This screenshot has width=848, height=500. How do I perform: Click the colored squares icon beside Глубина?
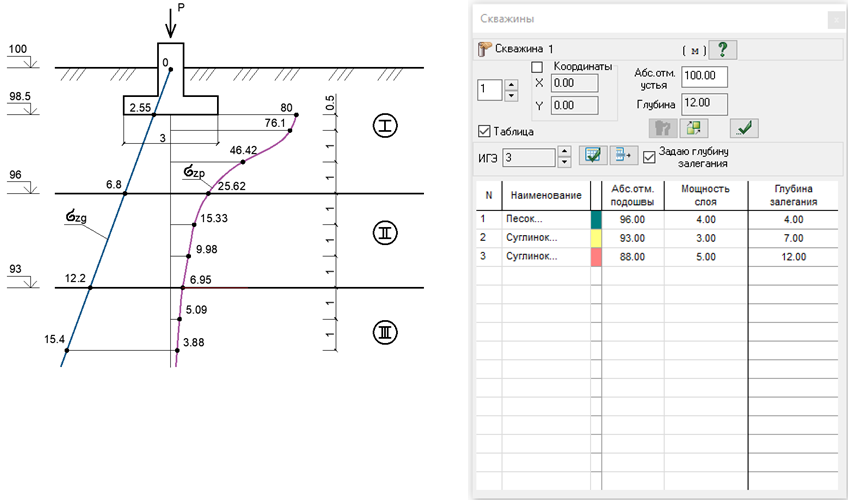click(x=694, y=129)
